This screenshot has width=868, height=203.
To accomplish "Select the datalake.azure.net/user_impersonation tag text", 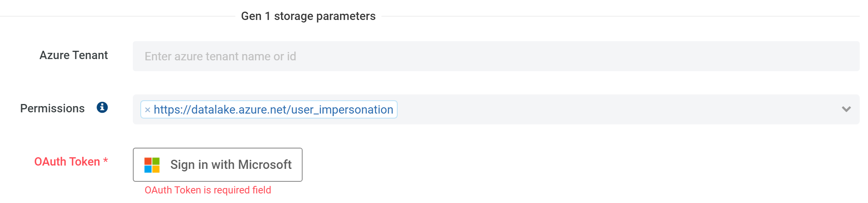I will click(x=273, y=110).
